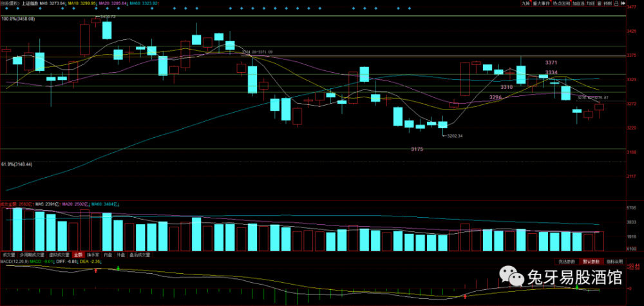Toggle the 热点回顾 hotspot review
This screenshot has width=644, height=306.
(562, 3)
